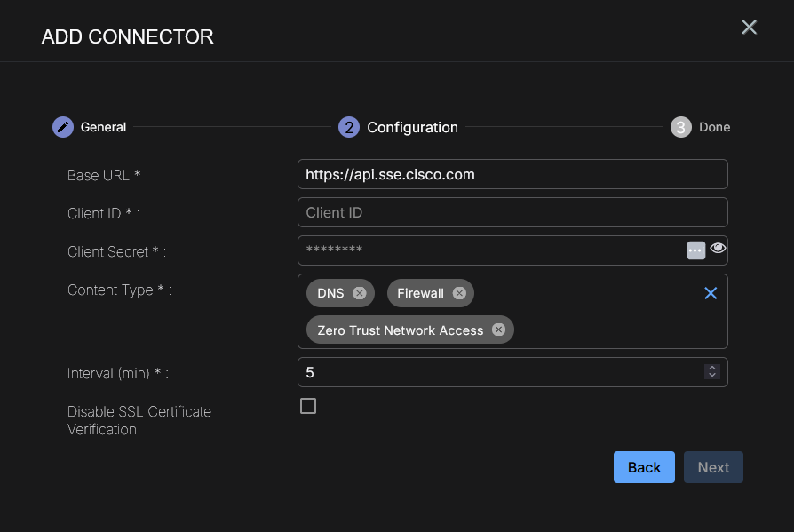Remove the Firewall content type tag
Image resolution: width=794 pixels, height=532 pixels.
(458, 293)
